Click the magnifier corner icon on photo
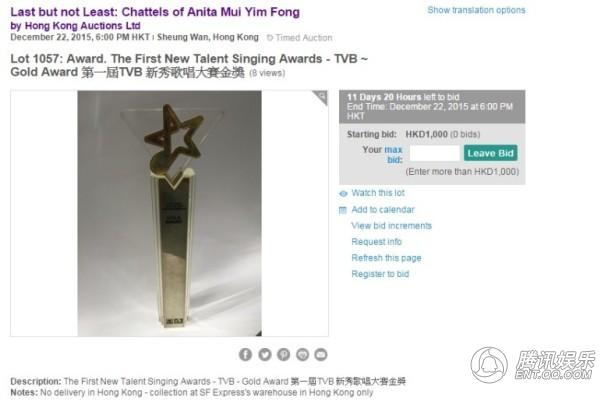This screenshot has width=608, height=405. point(321,97)
